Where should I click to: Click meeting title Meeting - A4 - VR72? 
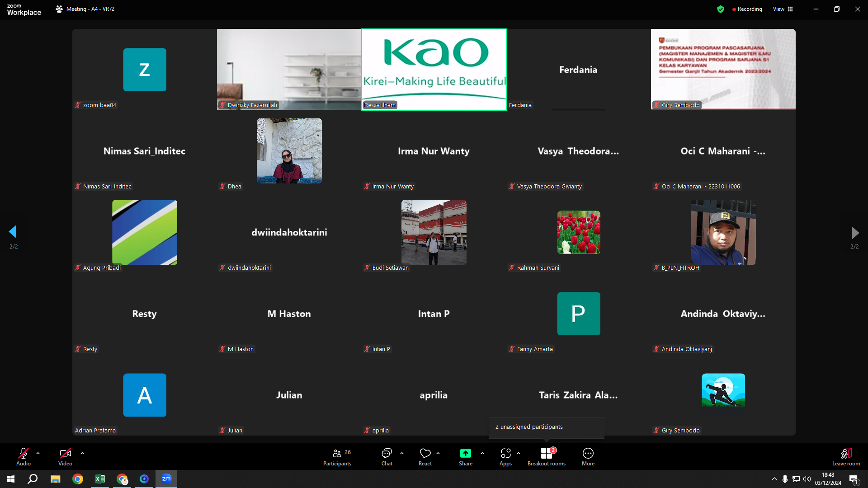pyautogui.click(x=90, y=9)
